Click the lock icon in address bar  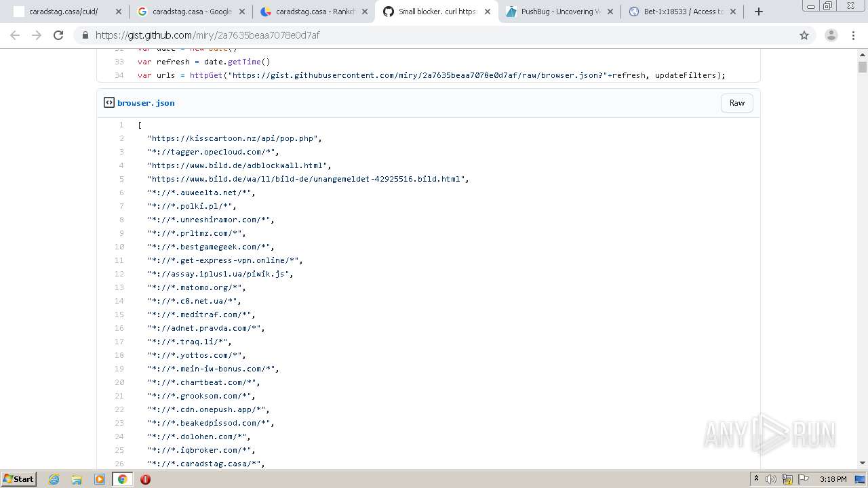pos(85,35)
